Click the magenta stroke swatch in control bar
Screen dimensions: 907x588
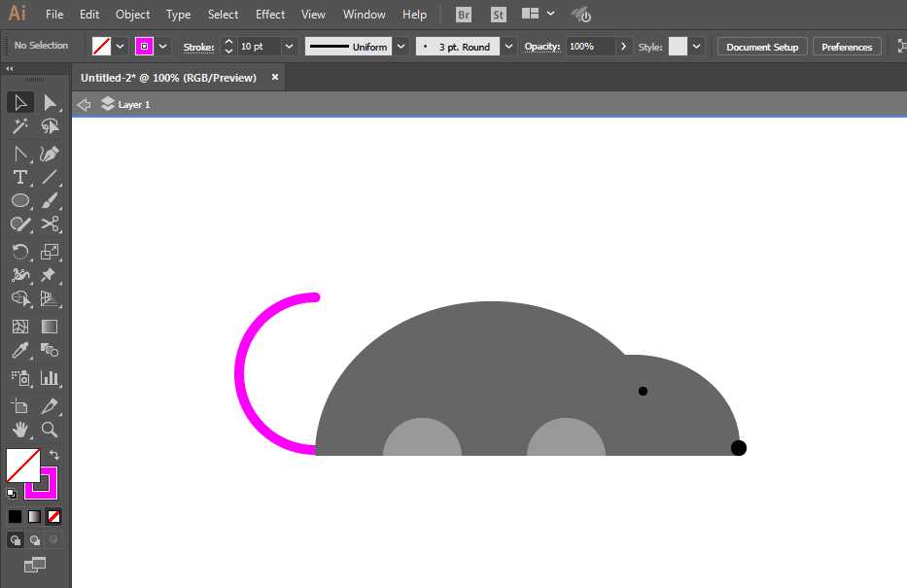144,47
